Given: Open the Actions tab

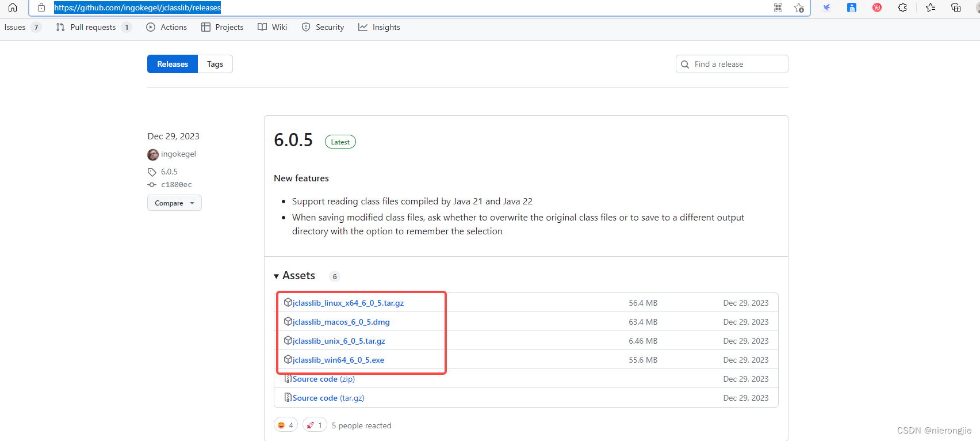Looking at the screenshot, I should (167, 27).
